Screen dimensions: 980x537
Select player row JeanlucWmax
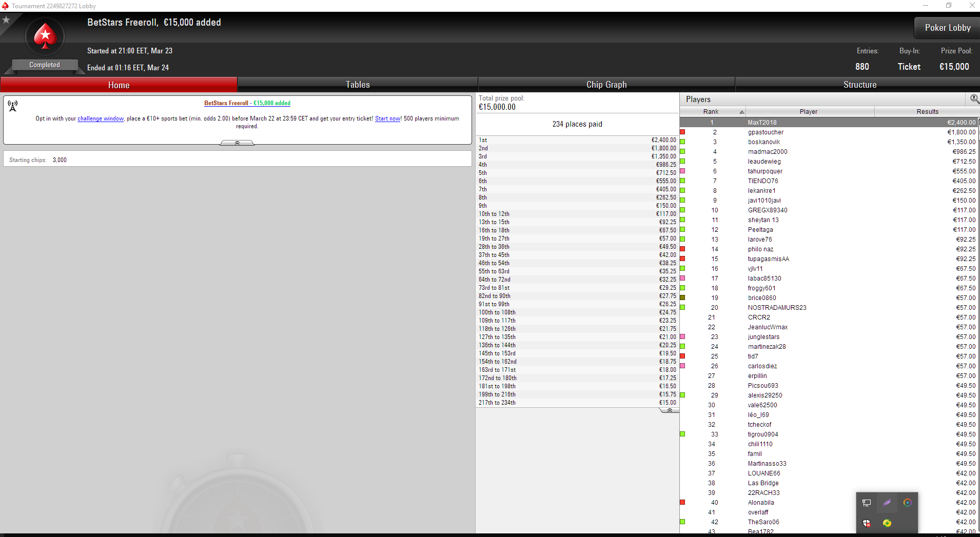829,327
